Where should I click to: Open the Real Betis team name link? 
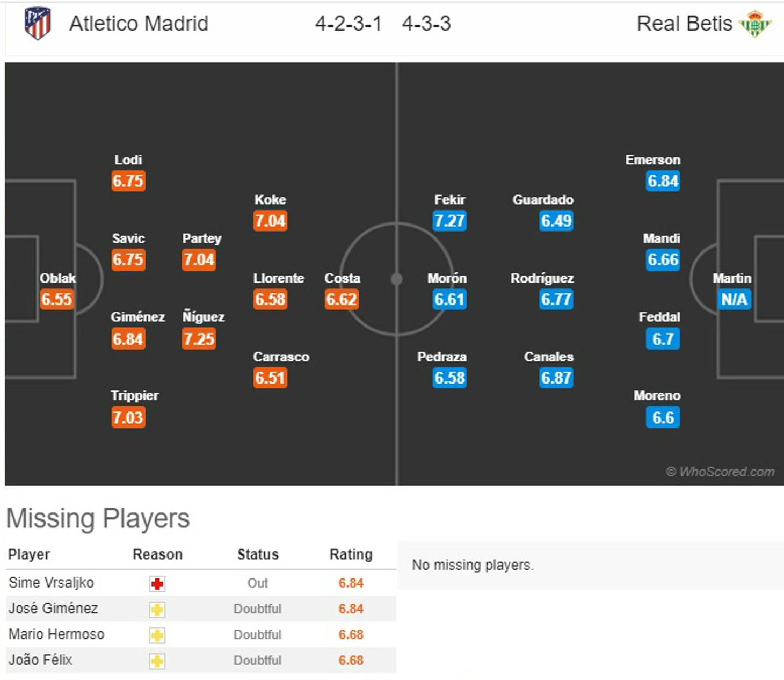[x=684, y=24]
